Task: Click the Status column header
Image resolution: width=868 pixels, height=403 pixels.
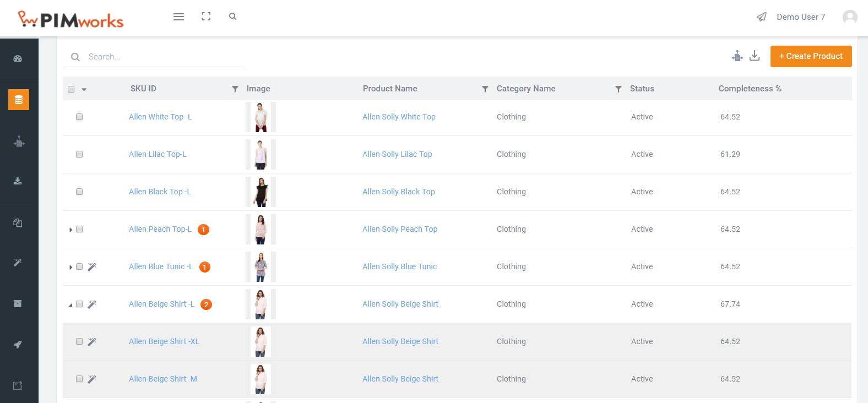Action: point(642,89)
